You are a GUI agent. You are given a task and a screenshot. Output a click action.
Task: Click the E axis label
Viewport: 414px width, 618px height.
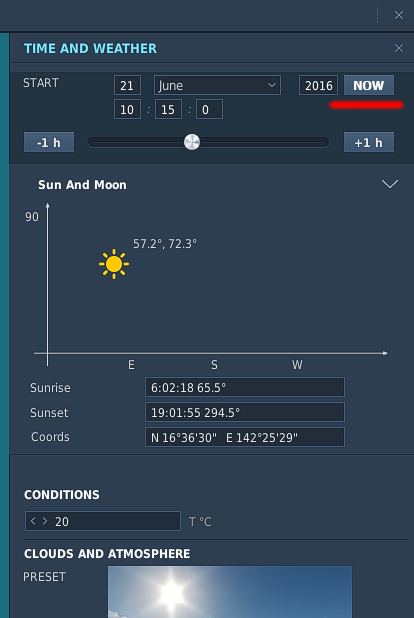click(131, 365)
